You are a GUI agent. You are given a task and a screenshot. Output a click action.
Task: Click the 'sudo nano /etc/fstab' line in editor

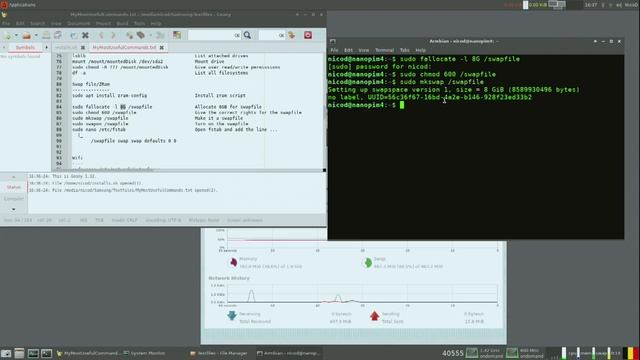pos(99,129)
